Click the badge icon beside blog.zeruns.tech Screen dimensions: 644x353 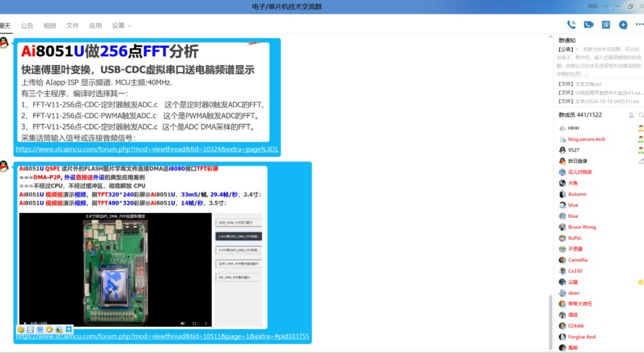click(641, 139)
